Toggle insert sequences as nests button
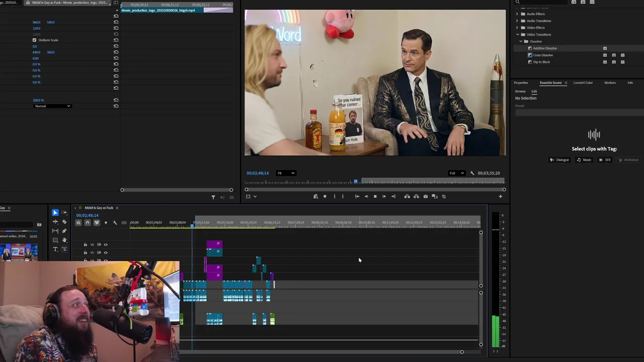 click(x=78, y=223)
